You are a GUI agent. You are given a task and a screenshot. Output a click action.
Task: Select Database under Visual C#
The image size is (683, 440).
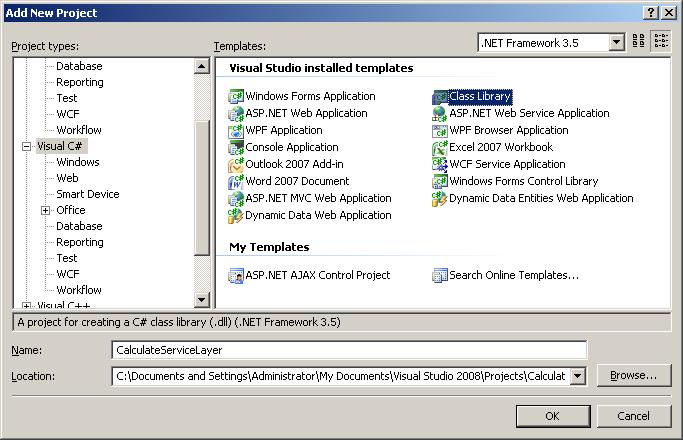coord(79,226)
